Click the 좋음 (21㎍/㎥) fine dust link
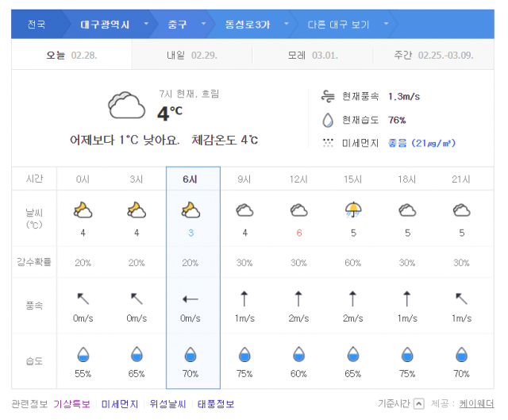The image size is (508, 420). point(421,143)
